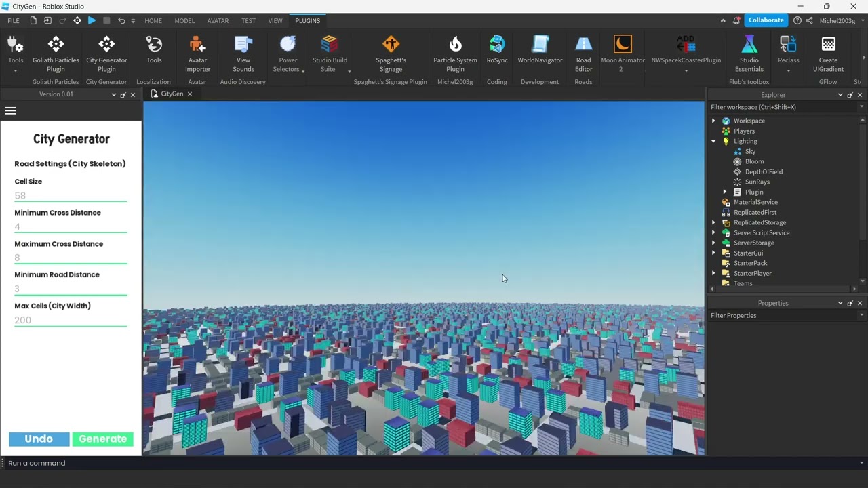Click the green Generate button
Screen dimensions: 868x488
pos(103,439)
